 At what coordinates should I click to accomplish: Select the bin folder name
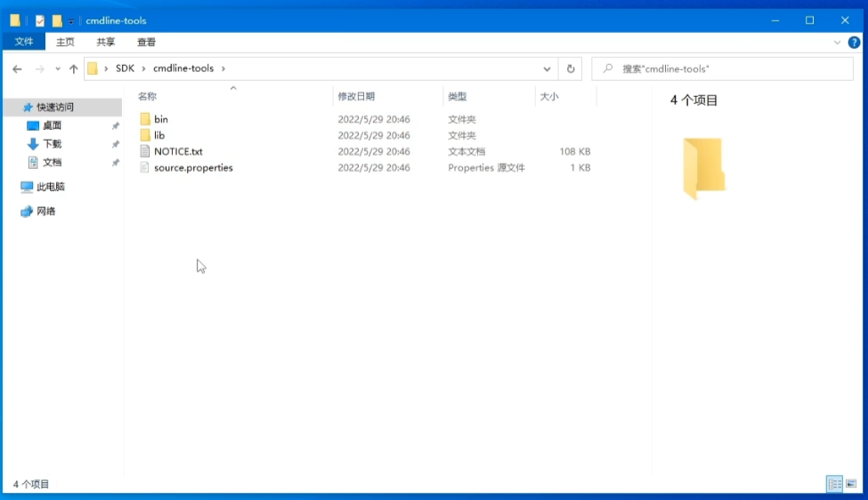161,119
